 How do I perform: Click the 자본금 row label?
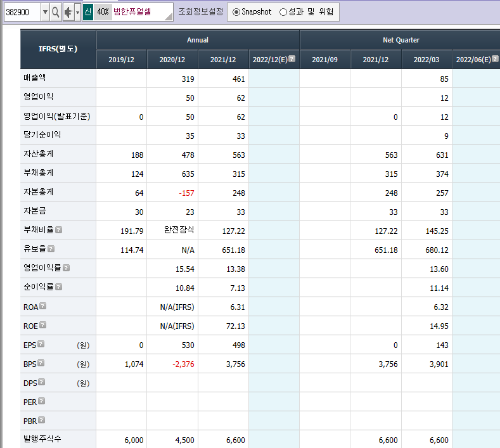coord(35,211)
